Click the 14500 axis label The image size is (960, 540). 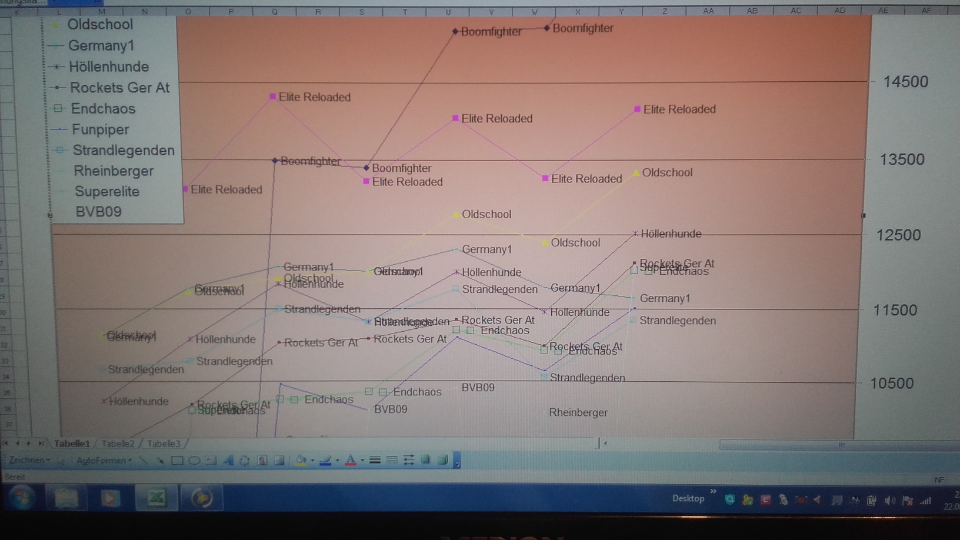click(905, 82)
